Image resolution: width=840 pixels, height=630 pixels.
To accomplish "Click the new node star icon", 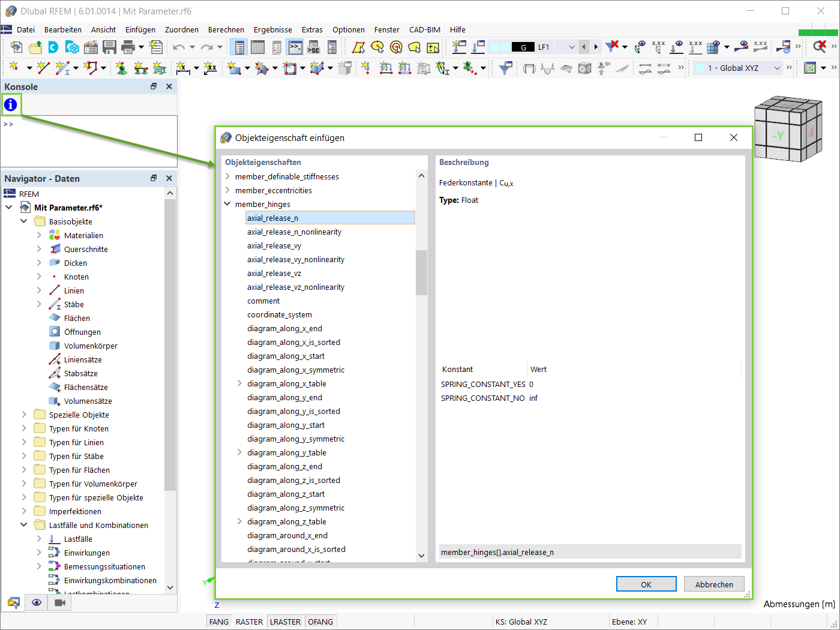I will coord(14,68).
